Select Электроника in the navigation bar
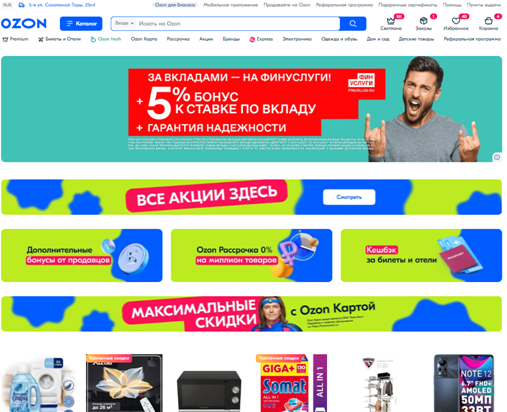 click(297, 39)
